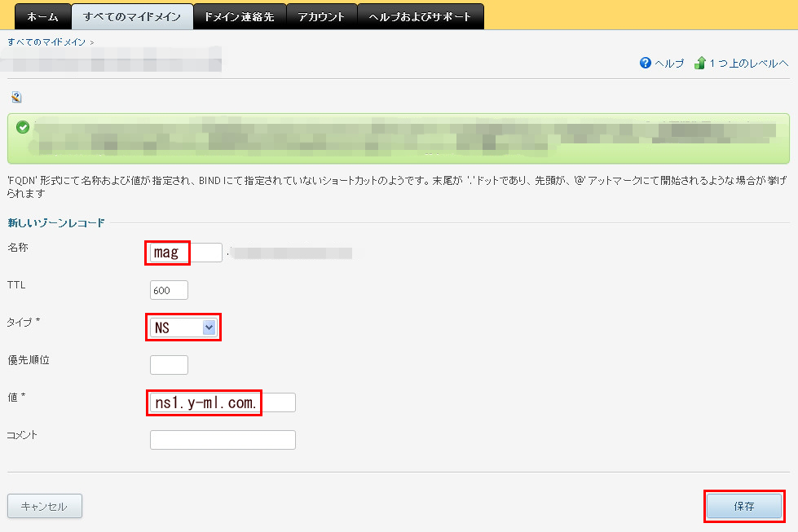Focus the 名称 field containing mag
The width and height of the screenshot is (798, 532).
[x=186, y=253]
